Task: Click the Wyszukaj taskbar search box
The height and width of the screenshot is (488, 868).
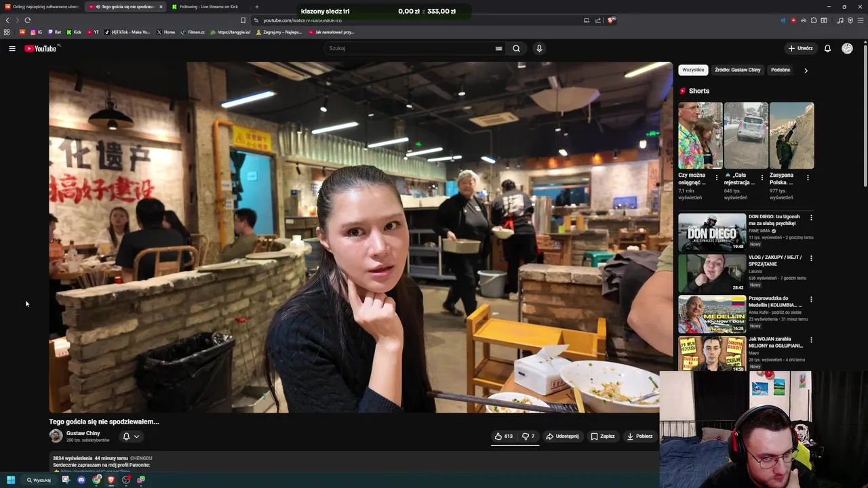Action: point(39,480)
